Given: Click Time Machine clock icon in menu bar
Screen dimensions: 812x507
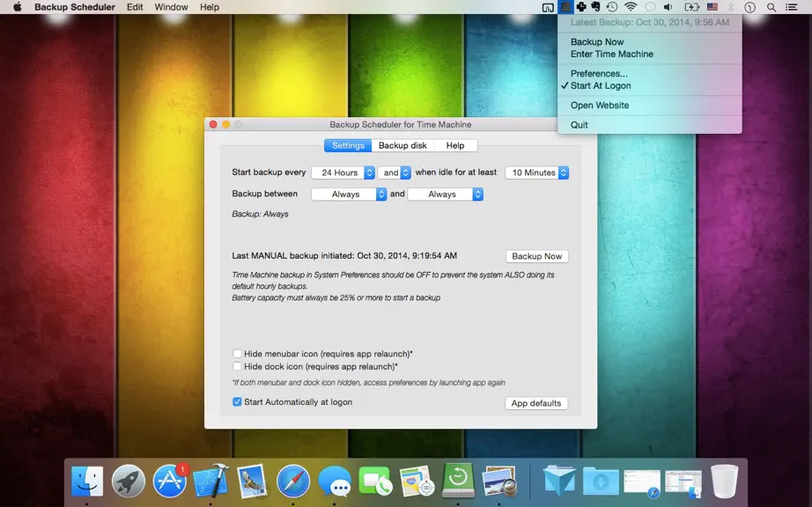Looking at the screenshot, I should point(612,7).
